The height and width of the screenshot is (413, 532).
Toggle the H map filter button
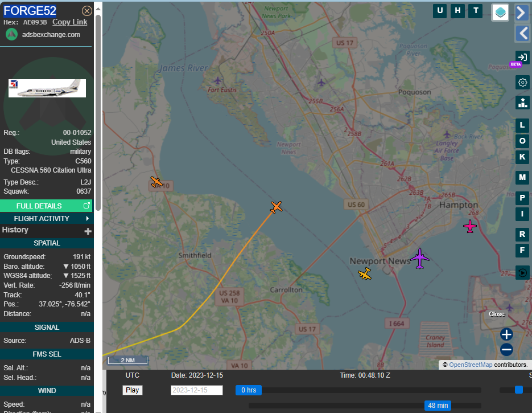457,11
